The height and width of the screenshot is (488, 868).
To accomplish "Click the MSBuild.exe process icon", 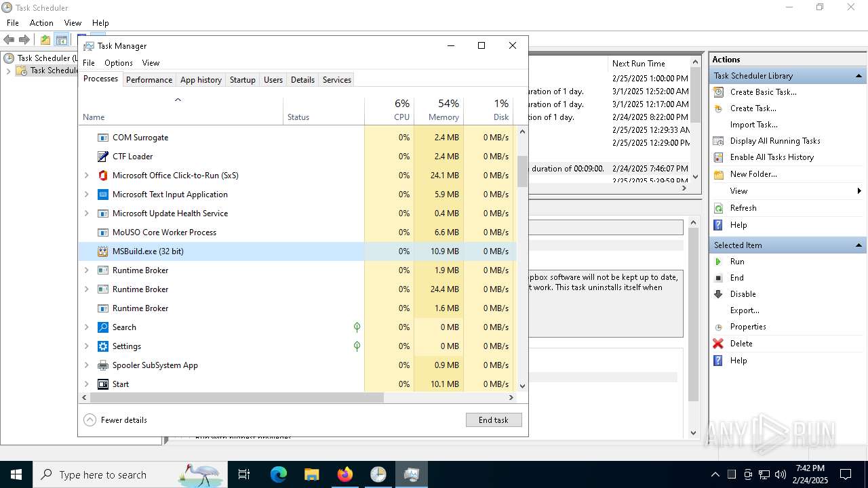I will tap(103, 251).
